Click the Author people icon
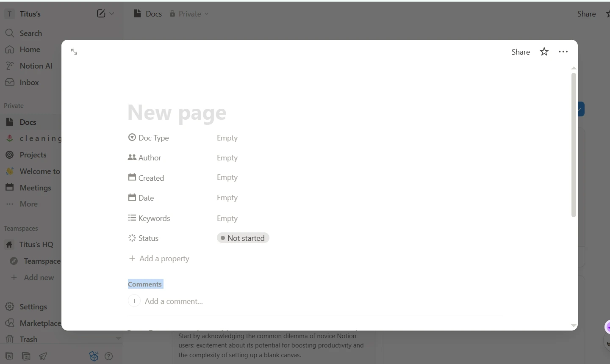Image resolution: width=610 pixels, height=364 pixels. (x=132, y=157)
